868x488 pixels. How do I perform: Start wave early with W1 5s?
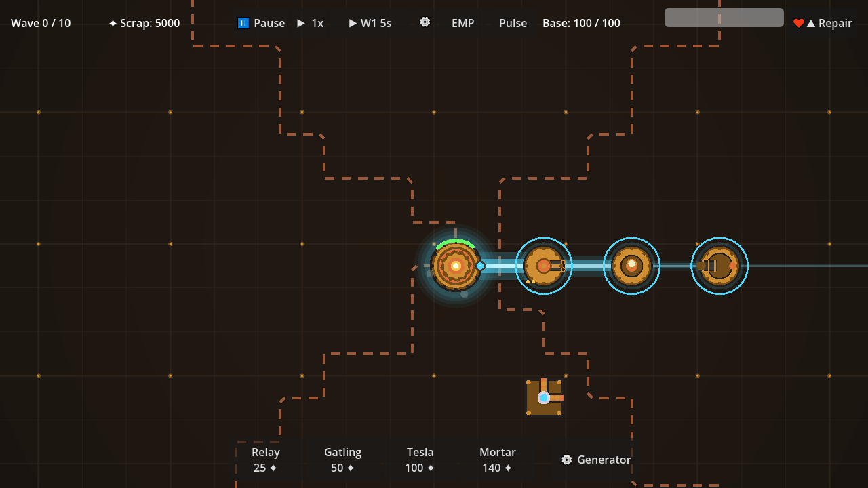click(x=370, y=23)
